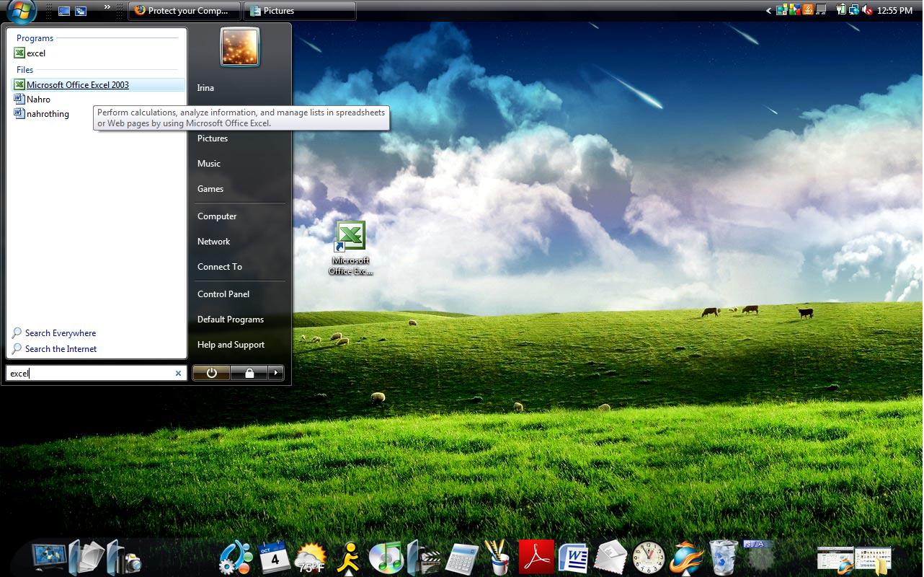Show hidden system tray icons arrow
Image resolution: width=924 pixels, height=577 pixels.
[768, 11]
